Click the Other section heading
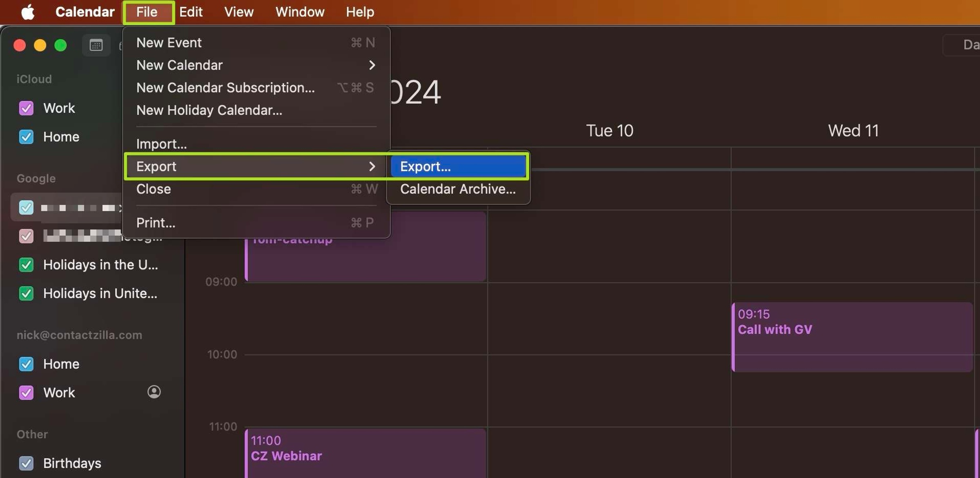The width and height of the screenshot is (980, 478). click(32, 434)
